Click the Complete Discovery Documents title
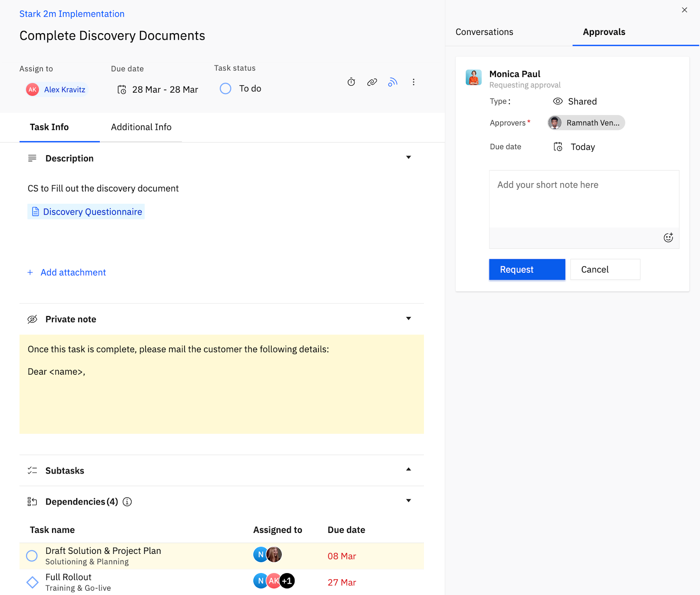The image size is (700, 595). [x=112, y=35]
